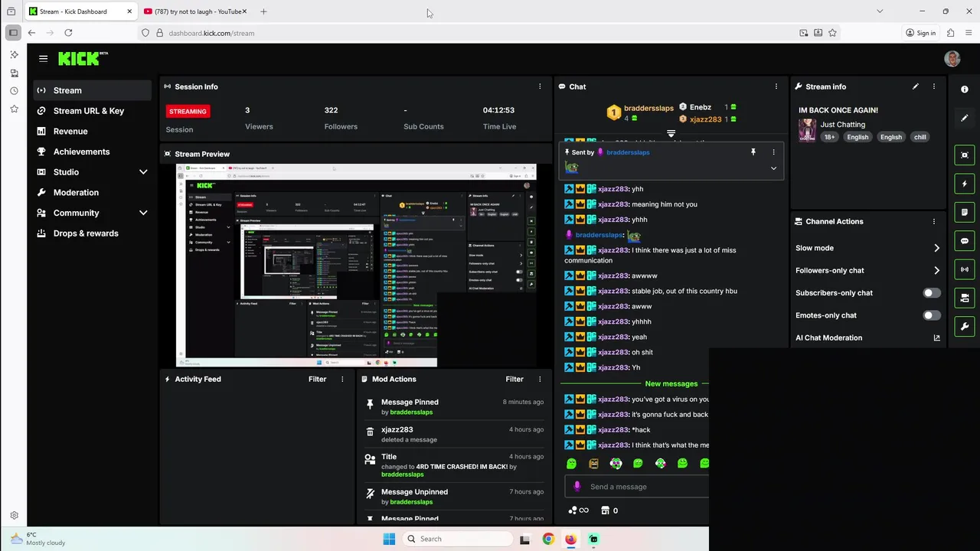Click the store icon below chat
This screenshot has width=980, height=551.
coord(605,510)
